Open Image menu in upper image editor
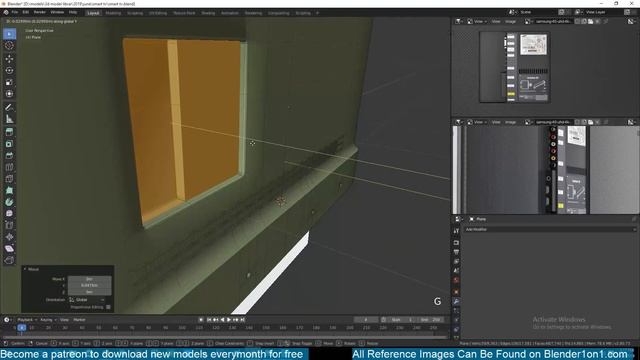The image size is (640, 360). [x=511, y=21]
